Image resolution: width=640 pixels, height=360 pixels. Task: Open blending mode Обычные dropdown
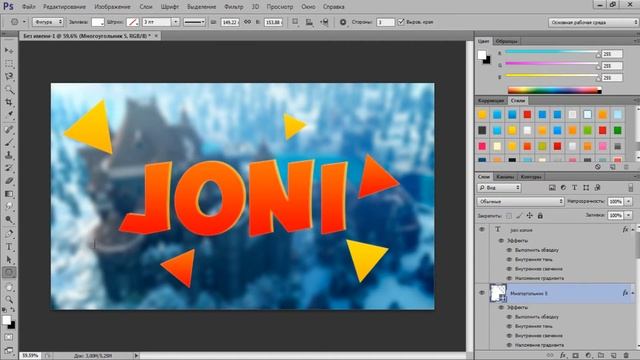click(x=520, y=202)
